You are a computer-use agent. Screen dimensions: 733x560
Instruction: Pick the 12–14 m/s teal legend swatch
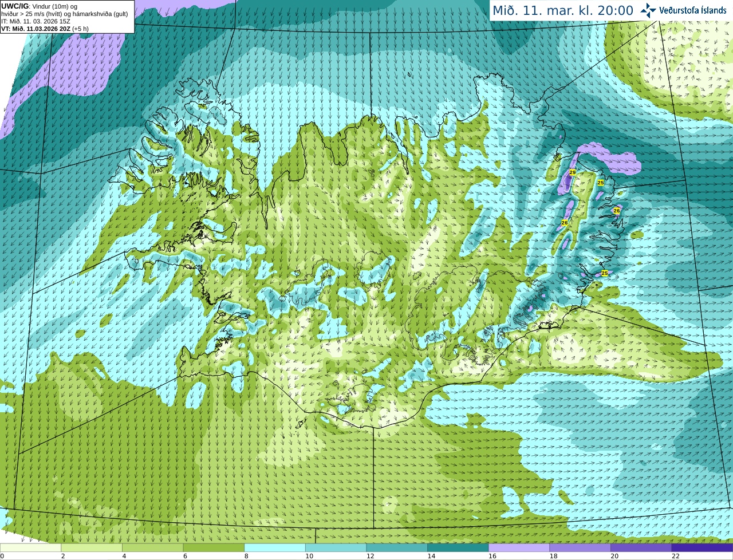(397, 548)
